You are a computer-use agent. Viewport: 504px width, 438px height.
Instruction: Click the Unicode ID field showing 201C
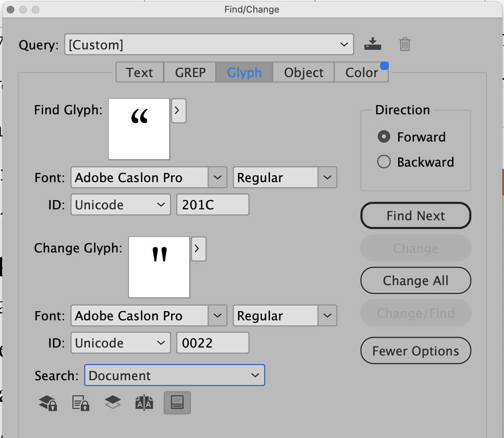(212, 204)
